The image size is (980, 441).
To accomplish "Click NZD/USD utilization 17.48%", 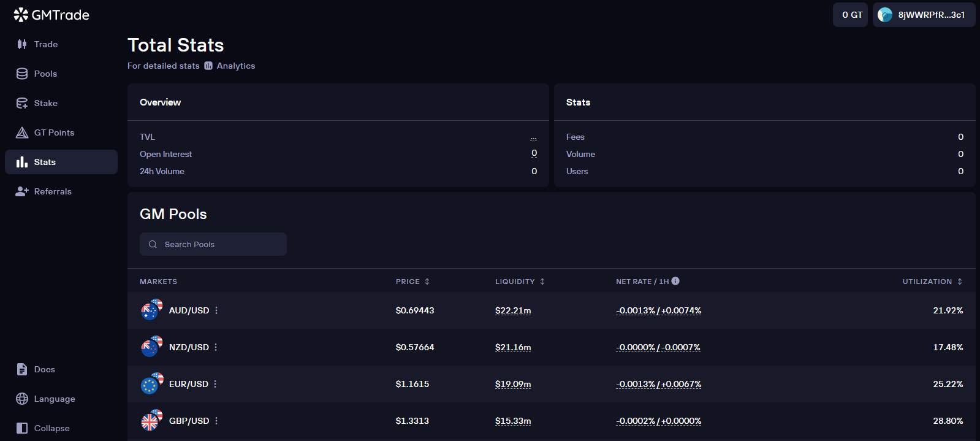I will tap(948, 347).
